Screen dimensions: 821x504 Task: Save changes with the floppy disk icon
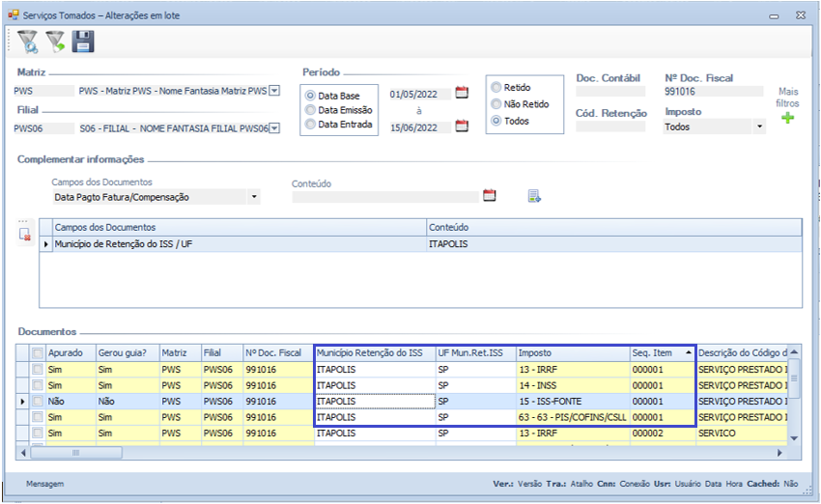[83, 42]
